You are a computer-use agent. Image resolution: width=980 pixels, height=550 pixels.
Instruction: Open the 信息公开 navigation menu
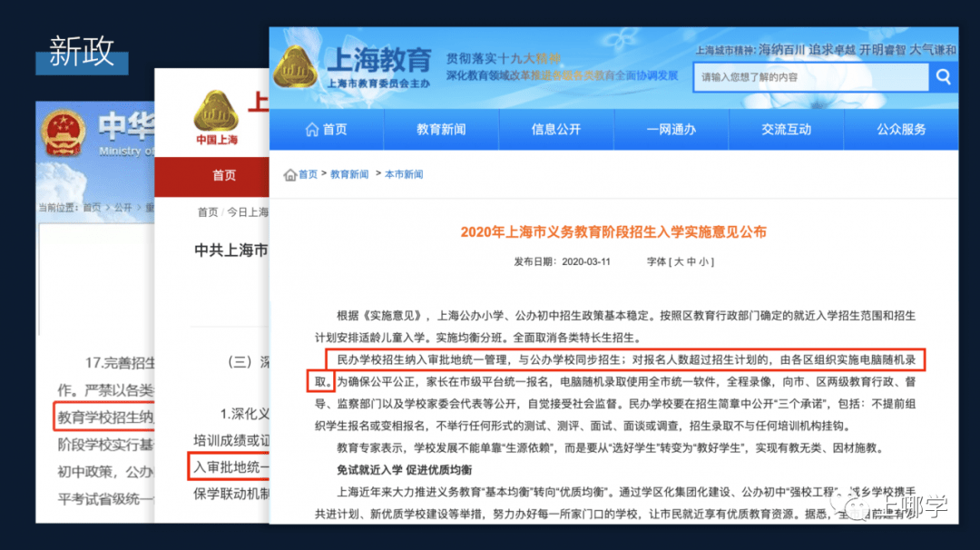(556, 129)
